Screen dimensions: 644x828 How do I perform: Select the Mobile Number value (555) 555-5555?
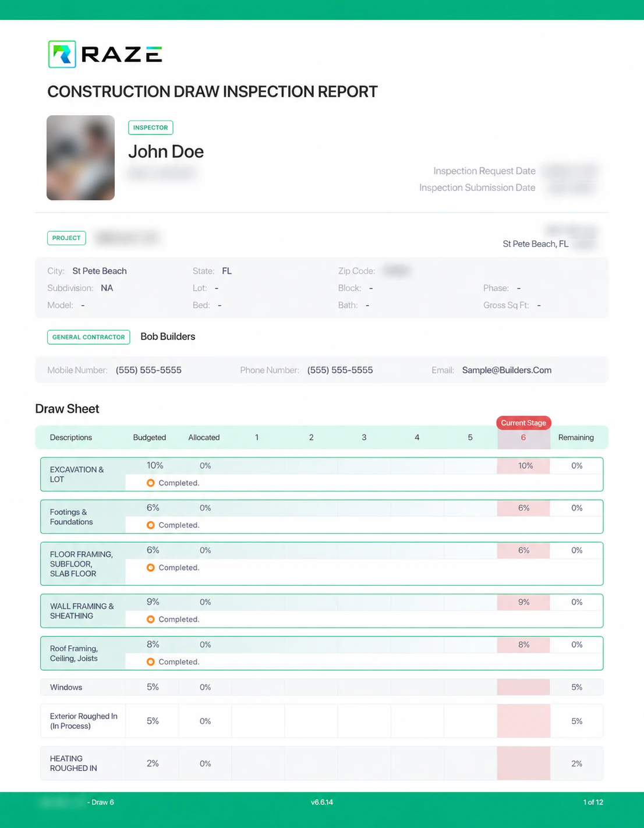[148, 370]
